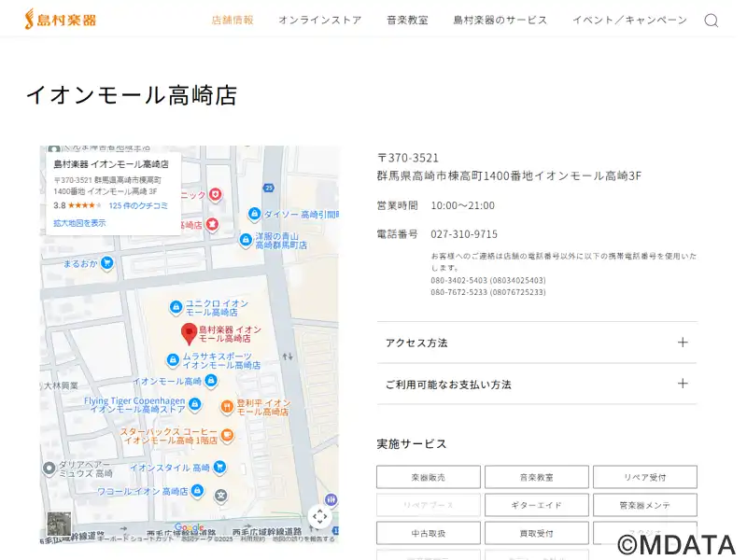Screen dimensions: 747x560
Task: Click the ギターエイド service button
Action: pyautogui.click(x=536, y=505)
